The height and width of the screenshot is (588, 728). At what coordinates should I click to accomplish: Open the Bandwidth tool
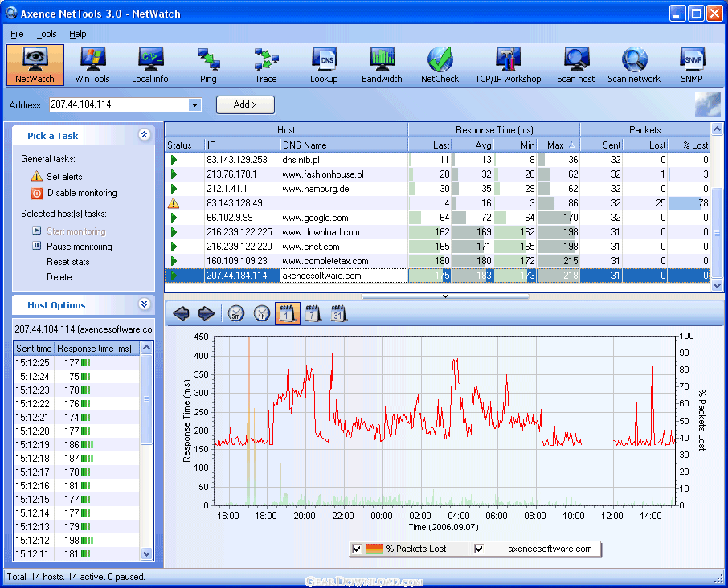(382, 65)
